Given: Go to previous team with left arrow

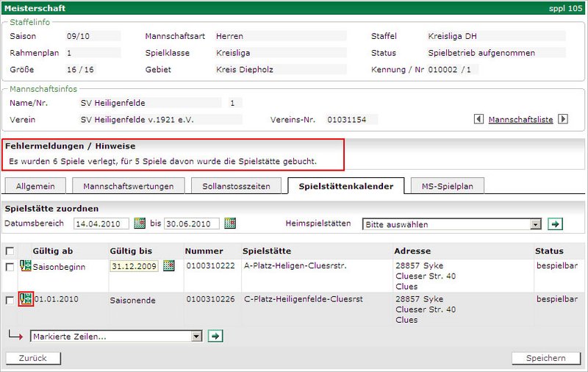Looking at the screenshot, I should tap(478, 119).
